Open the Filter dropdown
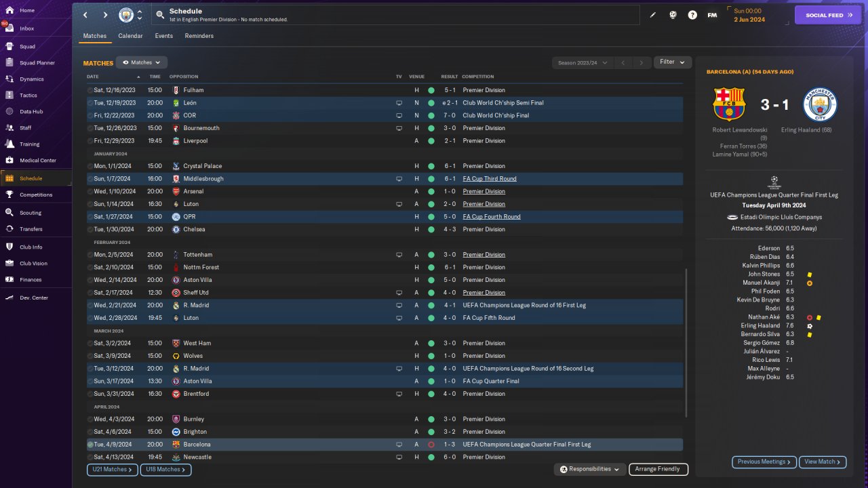868x488 pixels. [673, 62]
